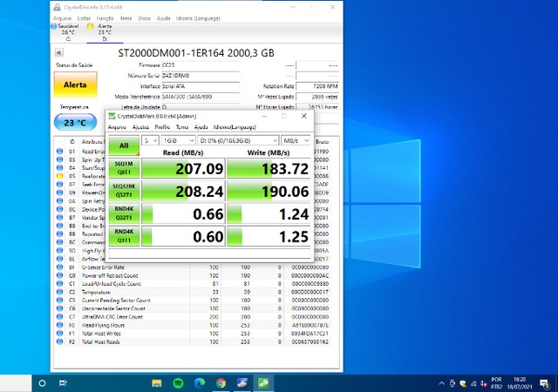Click the SEQ1M write result 183.72
Viewport: 558px width, 392px height.
[x=269, y=168]
